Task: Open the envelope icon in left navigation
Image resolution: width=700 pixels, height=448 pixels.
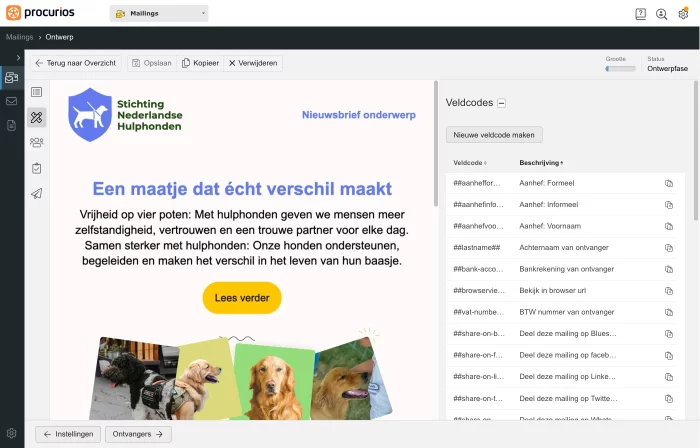Action: click(11, 101)
